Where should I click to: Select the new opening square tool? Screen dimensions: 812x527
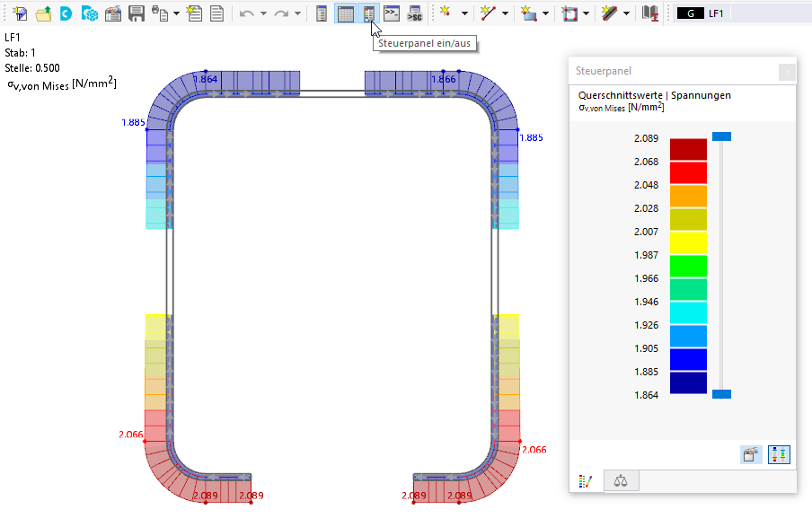tap(569, 13)
